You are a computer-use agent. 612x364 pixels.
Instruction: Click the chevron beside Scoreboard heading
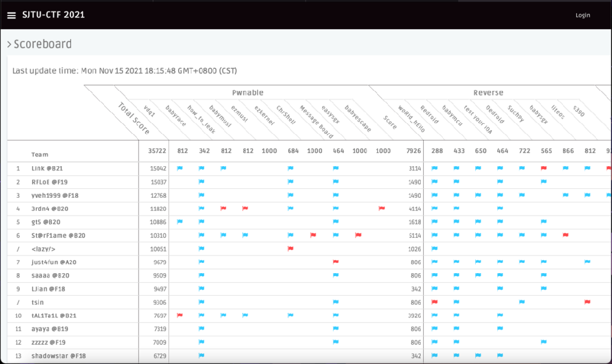[9, 44]
